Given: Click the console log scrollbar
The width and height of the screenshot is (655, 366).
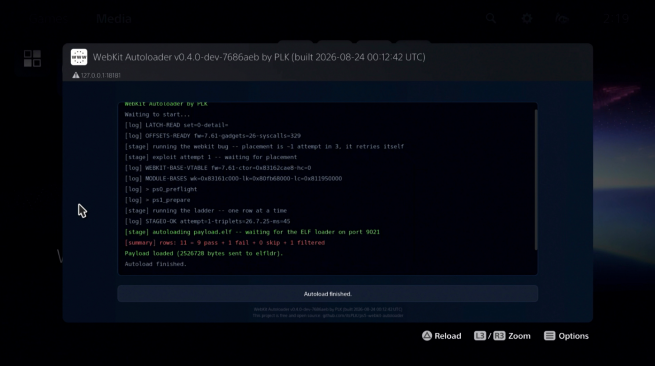Looking at the screenshot, I should tap(536, 180).
